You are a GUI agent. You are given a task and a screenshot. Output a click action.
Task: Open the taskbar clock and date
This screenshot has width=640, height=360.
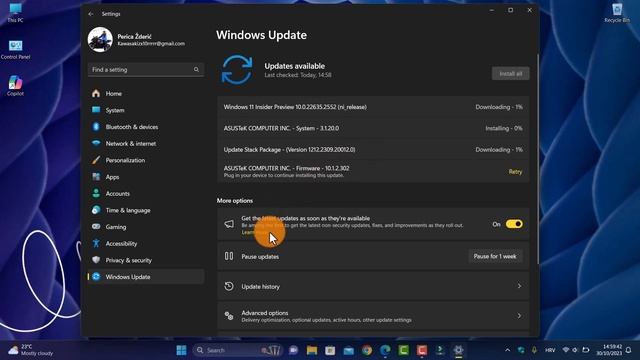click(x=609, y=350)
